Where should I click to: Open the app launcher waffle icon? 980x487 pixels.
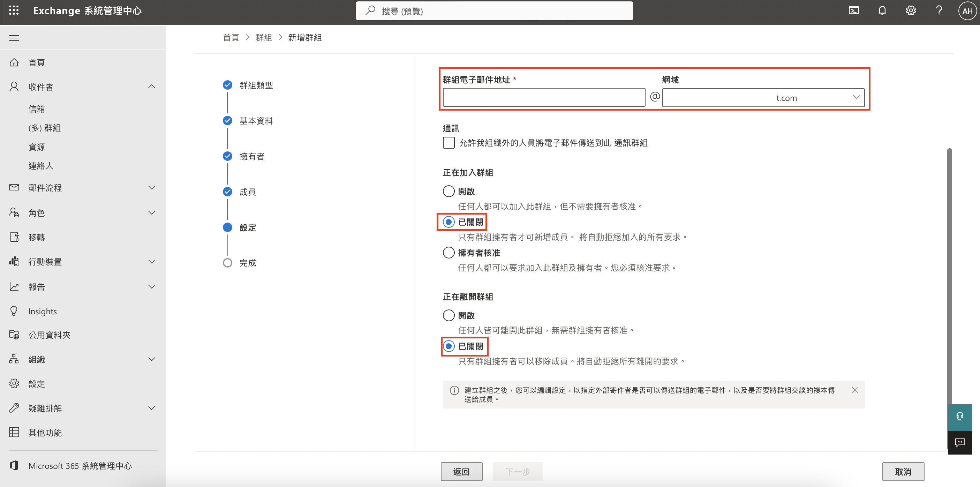click(x=14, y=11)
